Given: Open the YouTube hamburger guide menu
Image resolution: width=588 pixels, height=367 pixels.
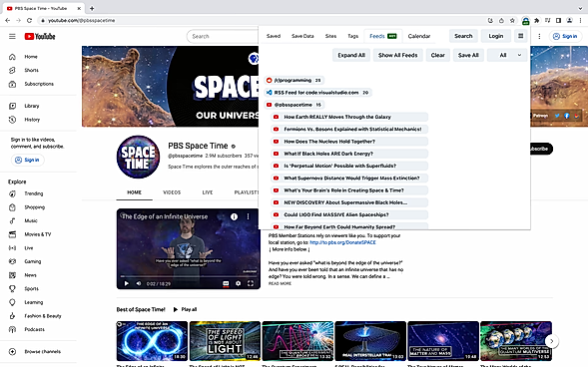Looking at the screenshot, I should tap(12, 36).
